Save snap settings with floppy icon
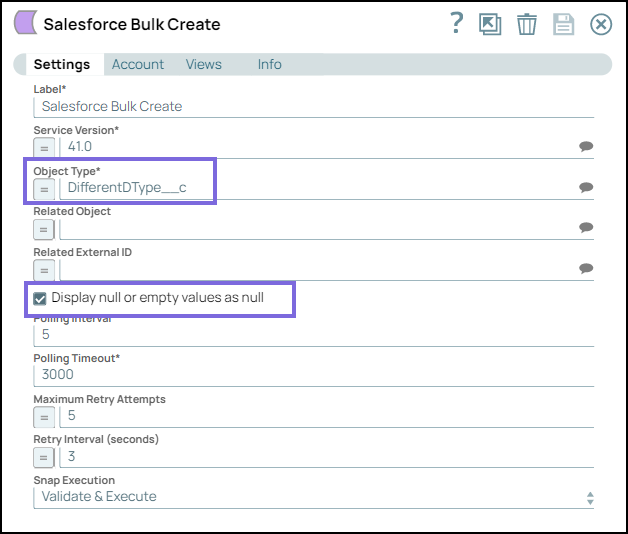Viewport: 628px width, 534px height. click(x=564, y=24)
